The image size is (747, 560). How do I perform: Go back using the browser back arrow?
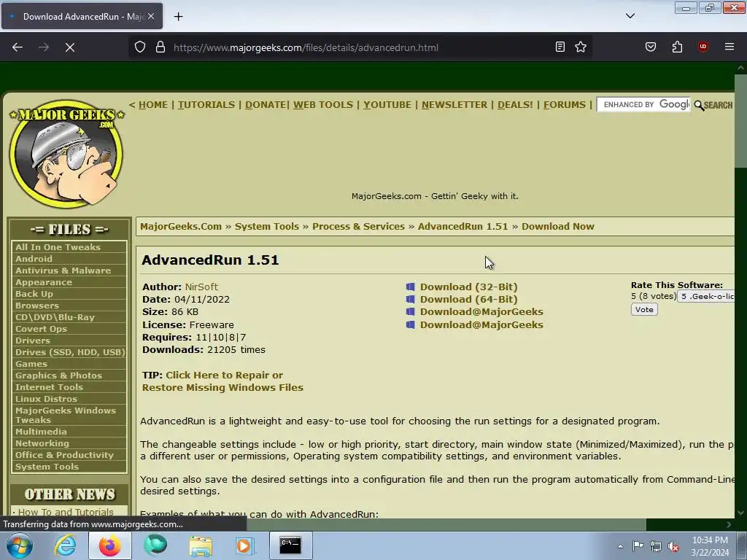click(18, 47)
